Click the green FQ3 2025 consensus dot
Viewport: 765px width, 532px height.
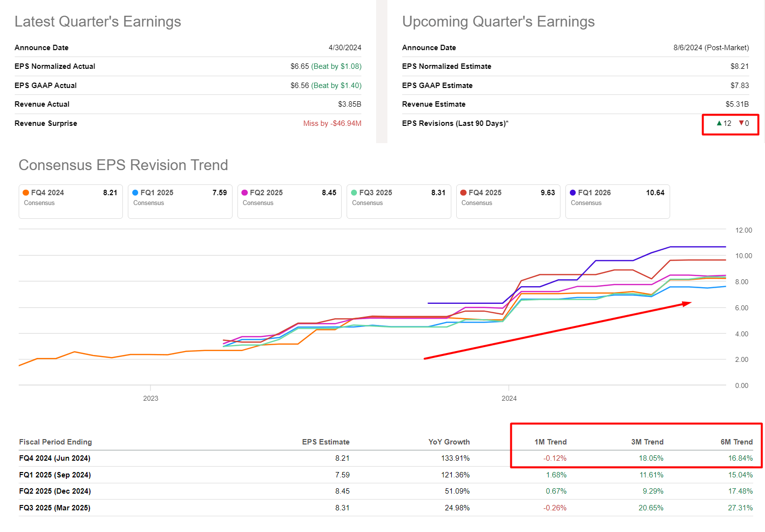(x=354, y=193)
